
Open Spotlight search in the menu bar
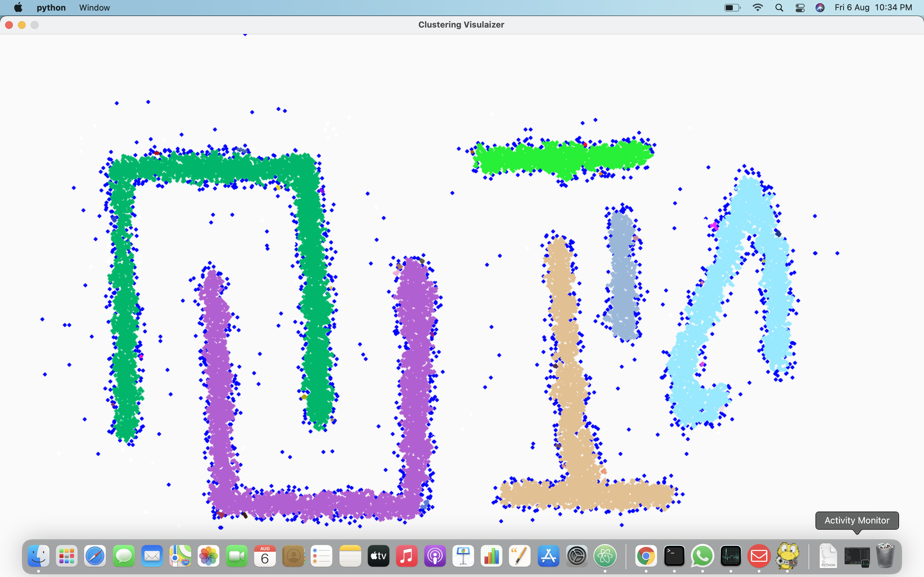click(x=779, y=7)
